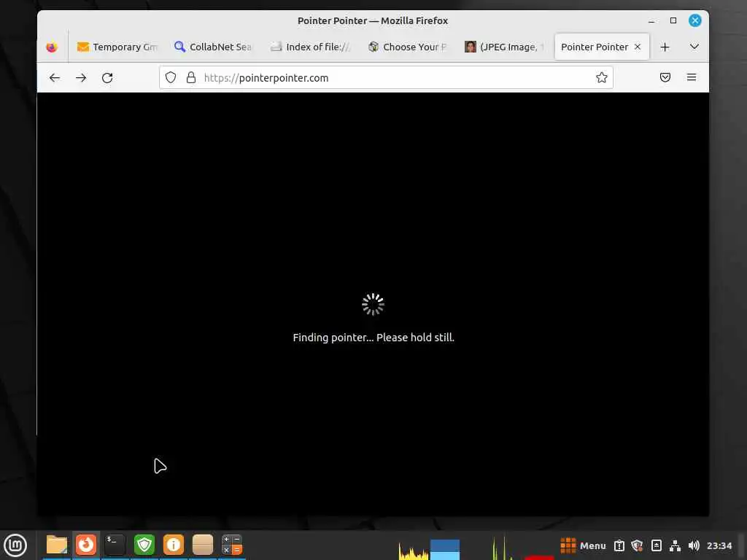The width and height of the screenshot is (747, 560).
Task: Open the Files folder in the panel
Action: point(57,545)
